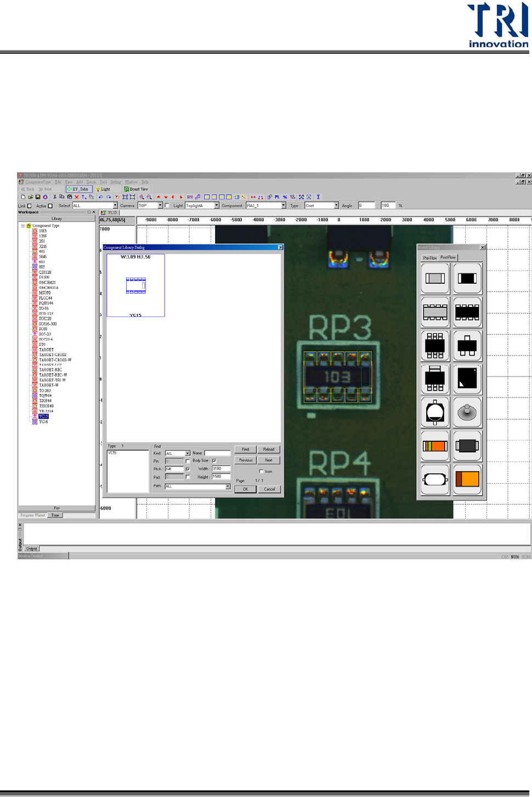
Task: Open the Light ToplightA dropdown
Action: pyautogui.click(x=217, y=206)
